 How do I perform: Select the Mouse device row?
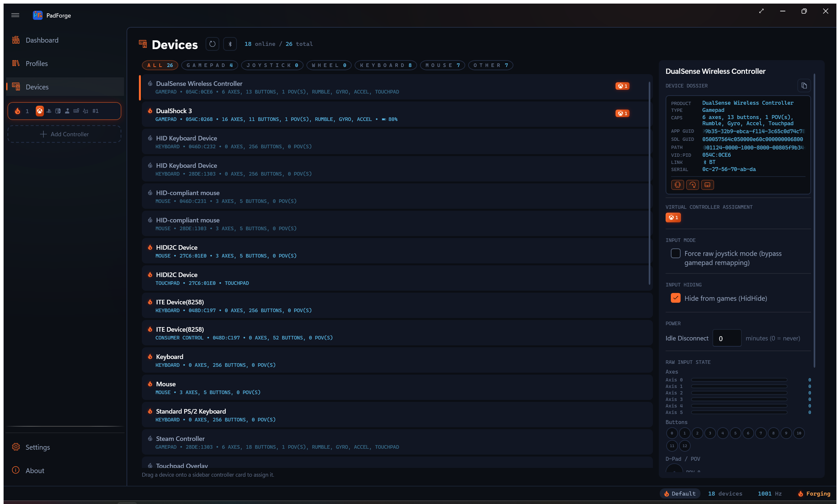coord(397,388)
